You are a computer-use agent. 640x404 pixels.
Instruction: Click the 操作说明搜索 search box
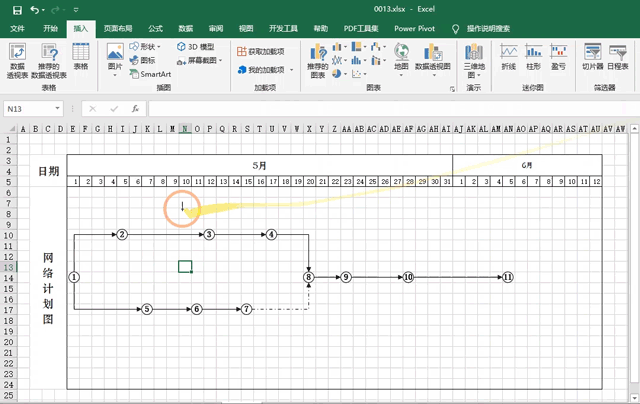488,29
